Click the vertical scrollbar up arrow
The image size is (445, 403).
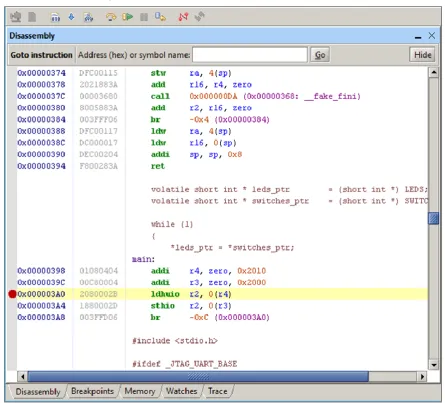coord(433,72)
